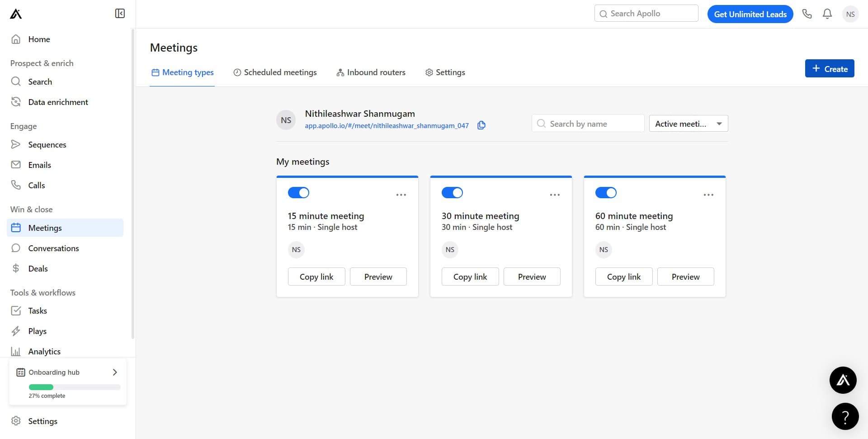Open the Active meetings filter dropdown
The image size is (868, 439).
pos(688,123)
